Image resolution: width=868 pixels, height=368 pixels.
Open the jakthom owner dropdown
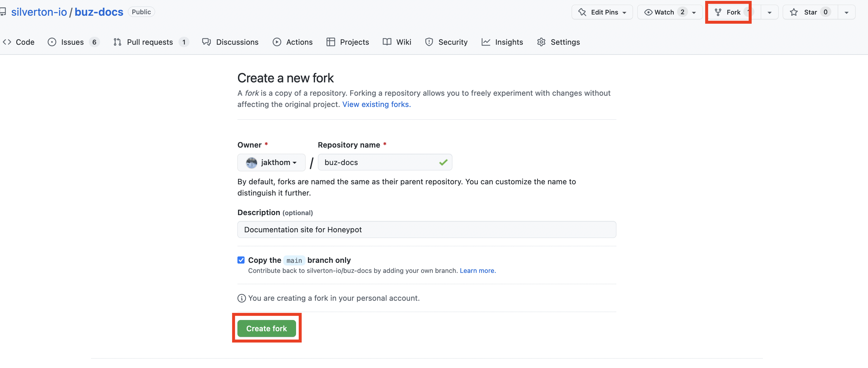pos(271,162)
